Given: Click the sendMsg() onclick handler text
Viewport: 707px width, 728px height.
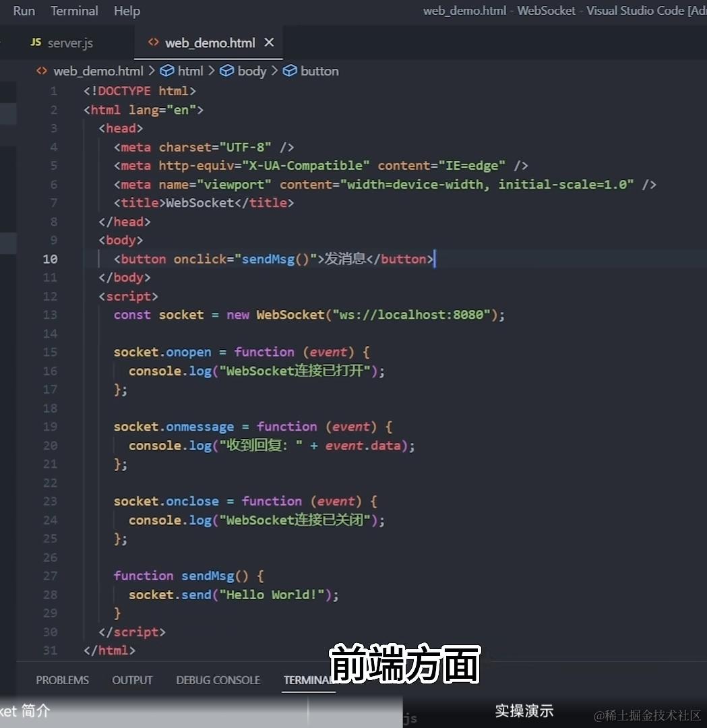Looking at the screenshot, I should coord(275,259).
